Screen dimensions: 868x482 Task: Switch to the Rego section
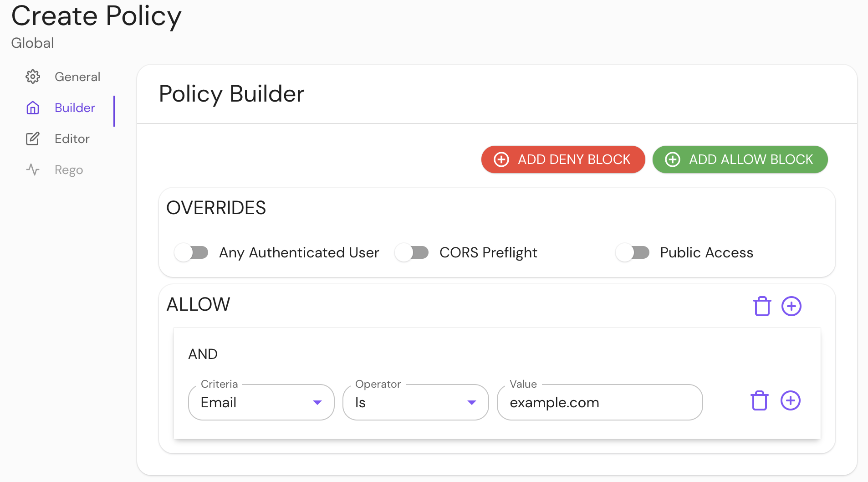[x=69, y=169]
